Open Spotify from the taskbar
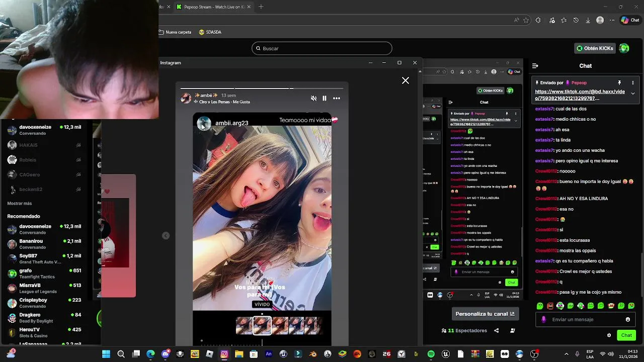The image size is (644, 362). point(431,354)
